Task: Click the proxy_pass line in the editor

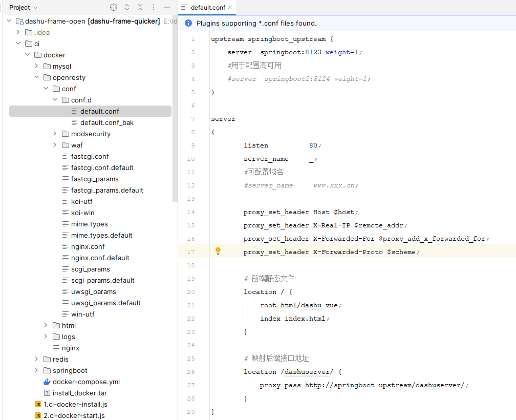Action: 363,385
